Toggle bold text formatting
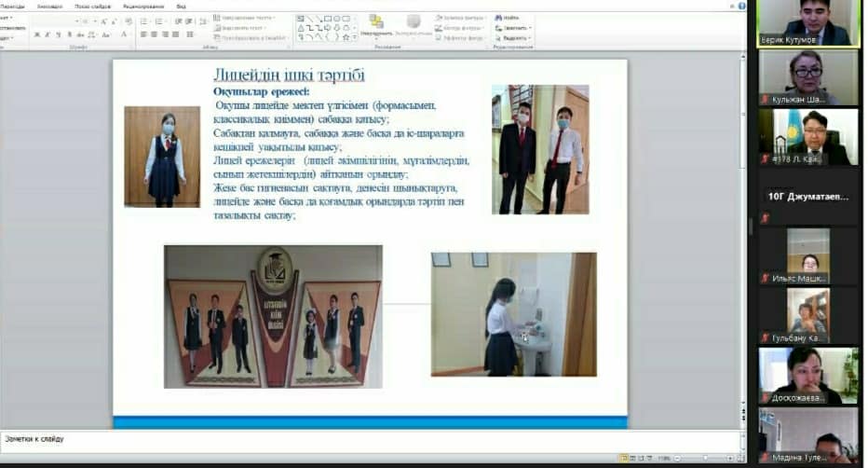The image size is (868, 468). (x=37, y=34)
